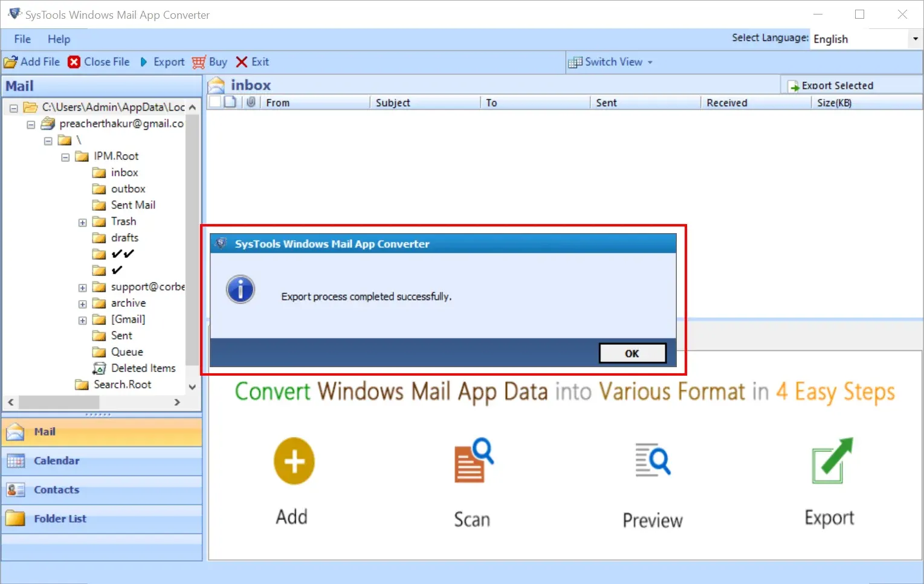Viewport: 924px width, 584px height.
Task: Click the preacherthakur account mailbox icon
Action: [x=48, y=124]
